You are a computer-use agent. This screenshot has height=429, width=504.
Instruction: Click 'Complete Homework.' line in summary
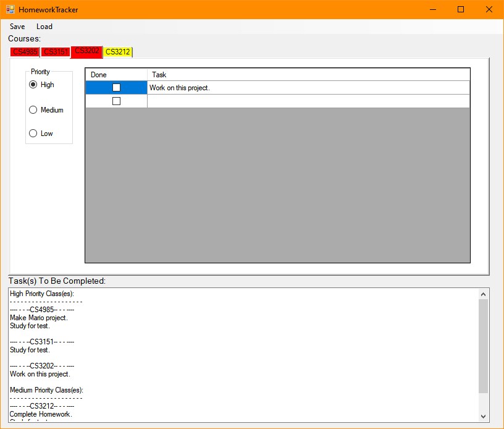pyautogui.click(x=41, y=414)
